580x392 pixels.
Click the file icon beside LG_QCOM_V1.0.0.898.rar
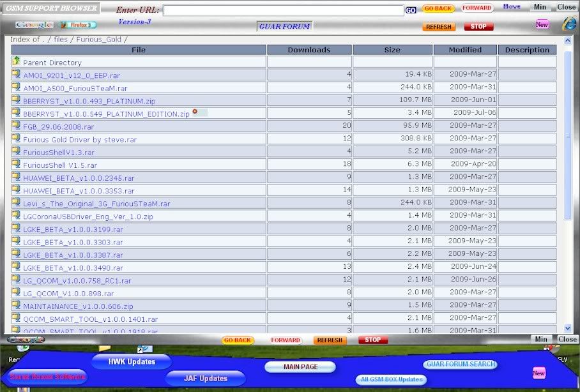click(16, 292)
